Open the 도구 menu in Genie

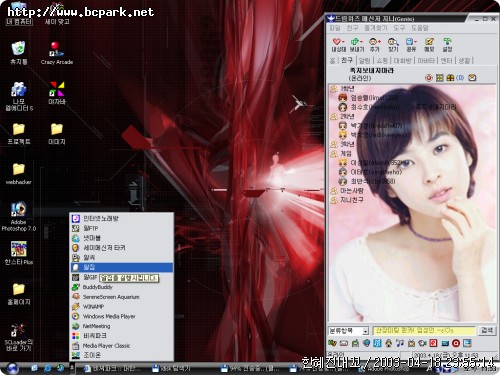click(399, 28)
